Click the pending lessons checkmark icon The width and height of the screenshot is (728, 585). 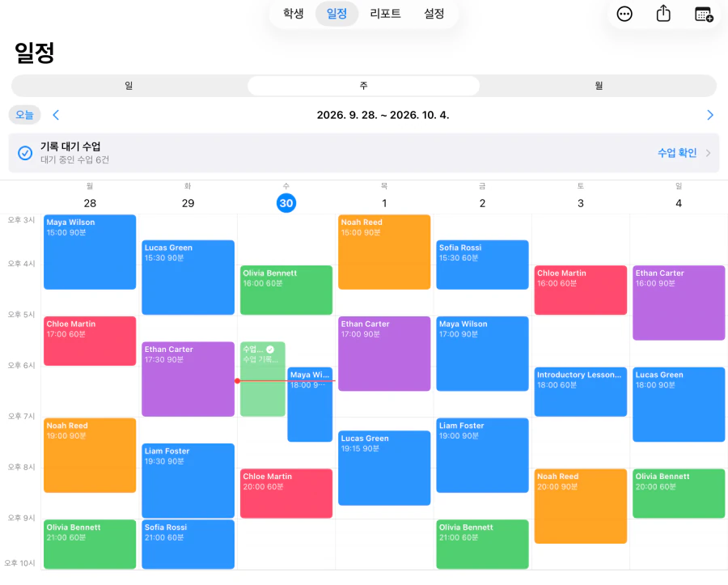25,153
